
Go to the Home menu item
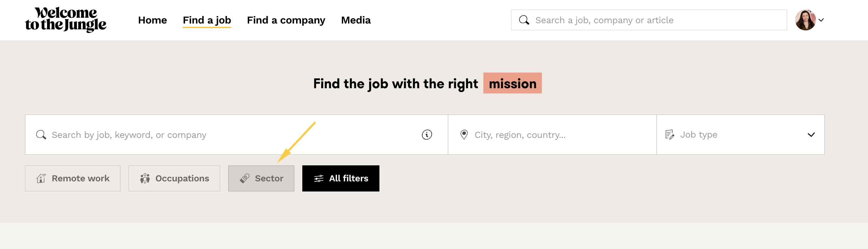click(152, 20)
